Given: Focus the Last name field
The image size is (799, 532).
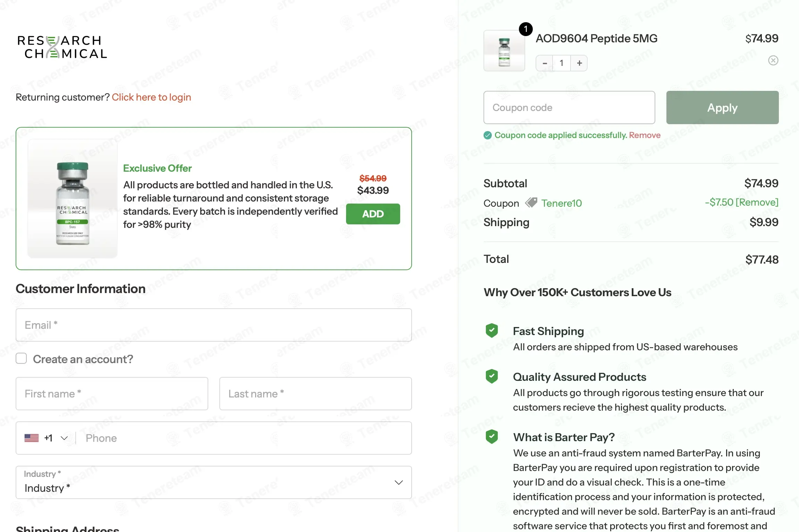Looking at the screenshot, I should pyautogui.click(x=316, y=394).
